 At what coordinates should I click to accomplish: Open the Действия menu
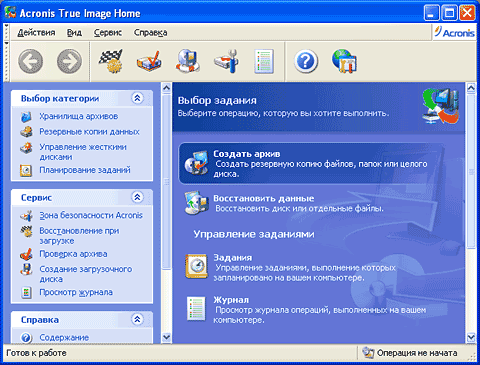coord(36,33)
